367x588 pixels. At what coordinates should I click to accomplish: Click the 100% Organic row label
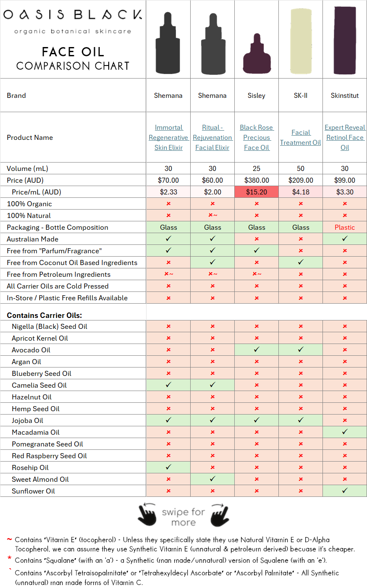[x=29, y=204]
